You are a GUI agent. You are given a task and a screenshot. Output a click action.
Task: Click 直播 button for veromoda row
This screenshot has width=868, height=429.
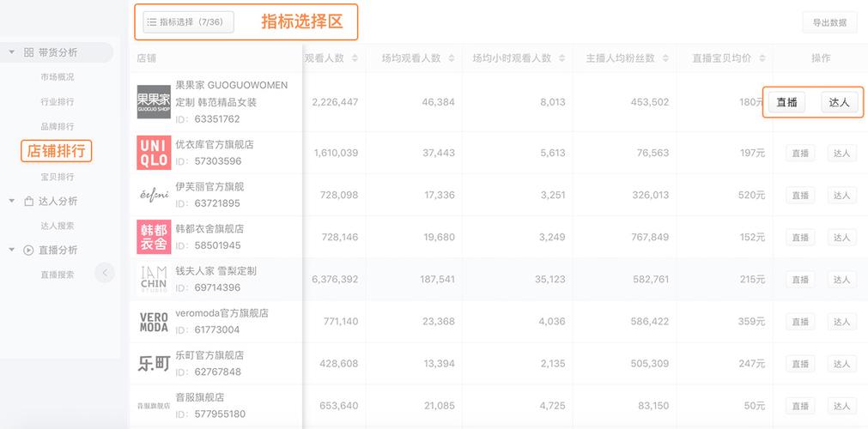point(800,322)
